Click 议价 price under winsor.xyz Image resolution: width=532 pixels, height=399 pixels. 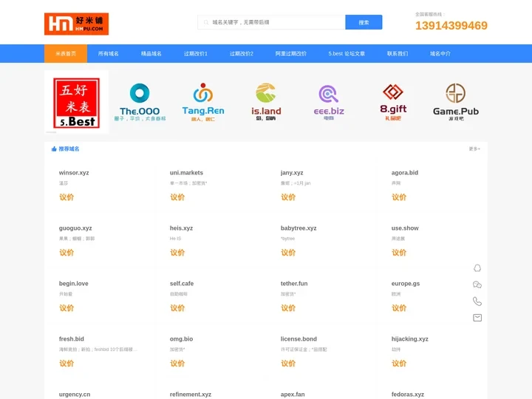pos(66,197)
